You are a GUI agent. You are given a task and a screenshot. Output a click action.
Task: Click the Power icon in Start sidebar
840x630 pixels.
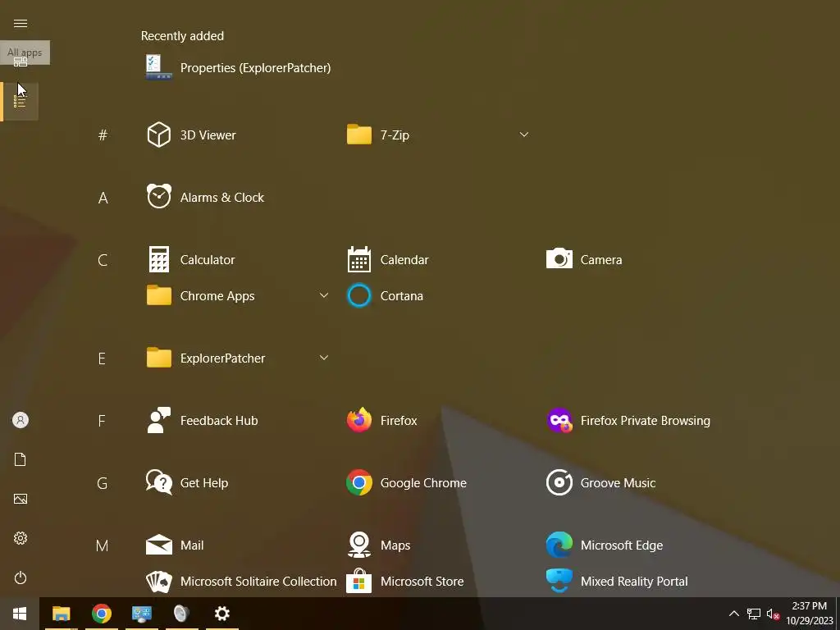coord(21,577)
